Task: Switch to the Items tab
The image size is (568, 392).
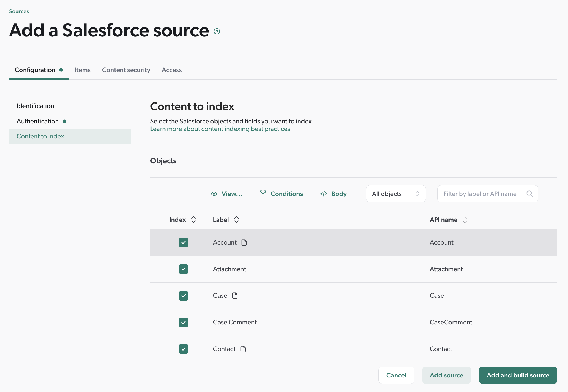Action: (82, 70)
